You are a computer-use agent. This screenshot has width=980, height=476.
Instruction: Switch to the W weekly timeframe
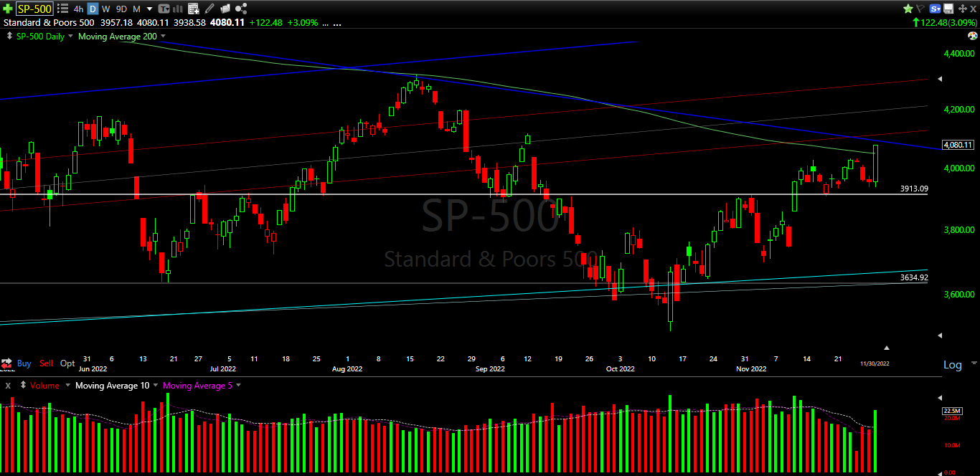(105, 9)
